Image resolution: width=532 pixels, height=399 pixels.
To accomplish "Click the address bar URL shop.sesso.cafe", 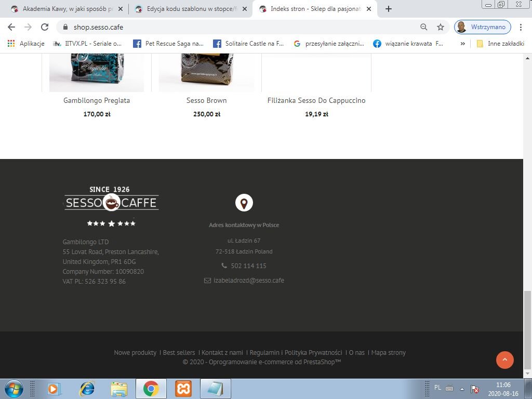I will [x=98, y=27].
